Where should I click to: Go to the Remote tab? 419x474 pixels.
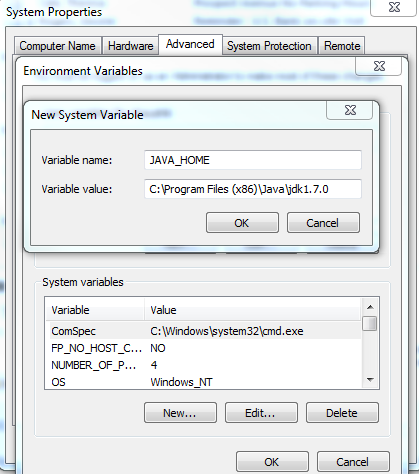tap(342, 46)
